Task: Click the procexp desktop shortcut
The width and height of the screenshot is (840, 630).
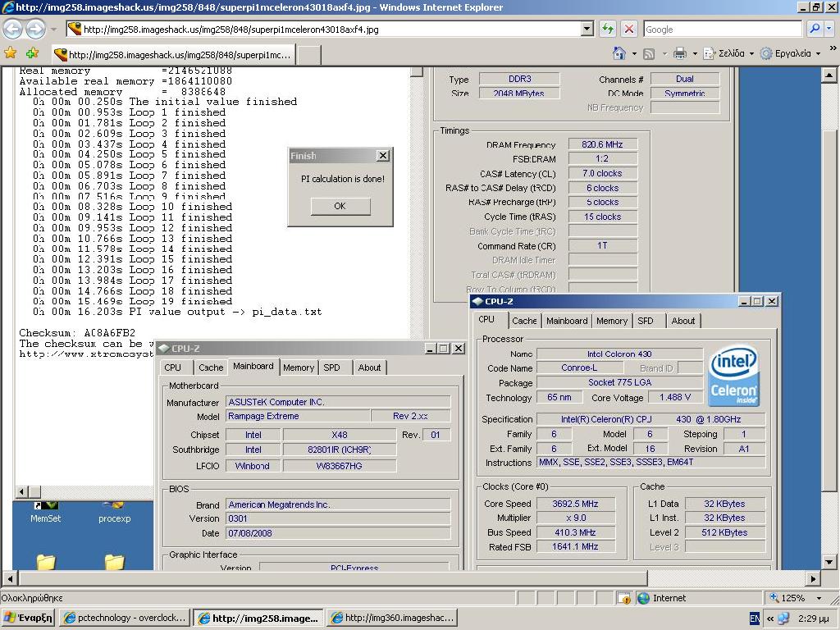Action: (x=114, y=513)
